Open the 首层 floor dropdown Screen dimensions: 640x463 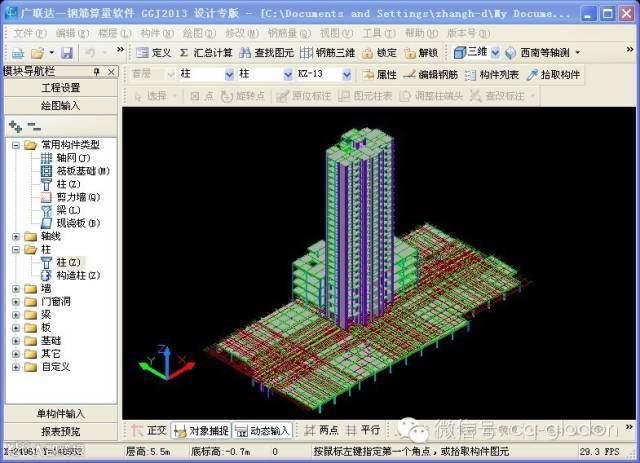(x=170, y=74)
